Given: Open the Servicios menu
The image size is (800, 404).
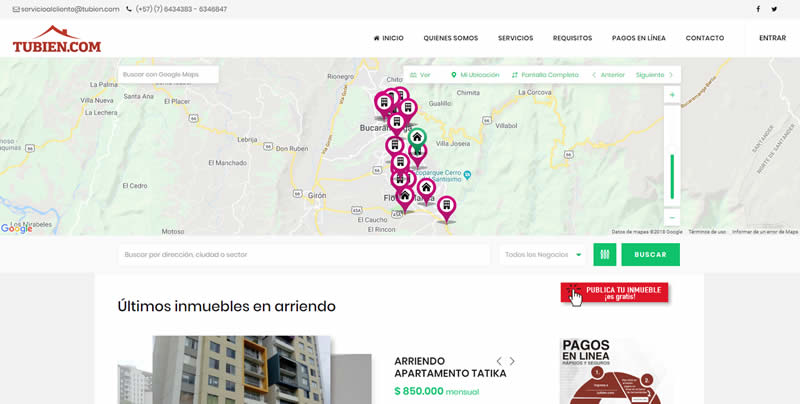Looking at the screenshot, I should click(515, 38).
